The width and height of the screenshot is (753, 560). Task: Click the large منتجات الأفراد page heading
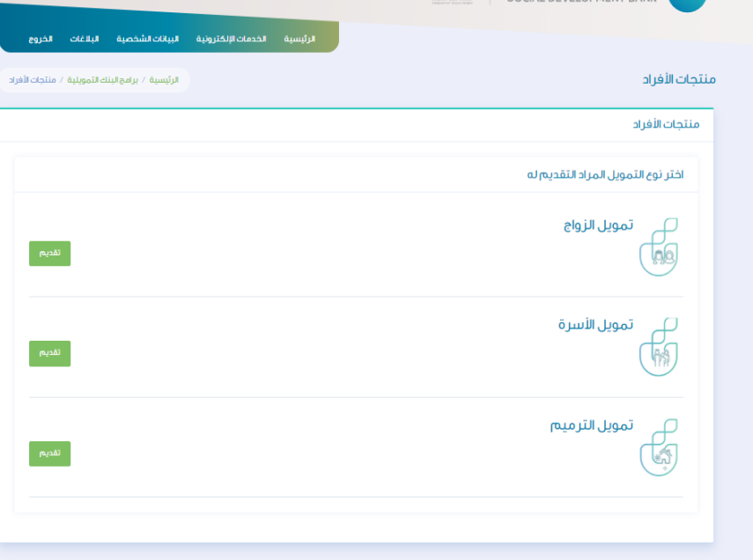pos(679,80)
